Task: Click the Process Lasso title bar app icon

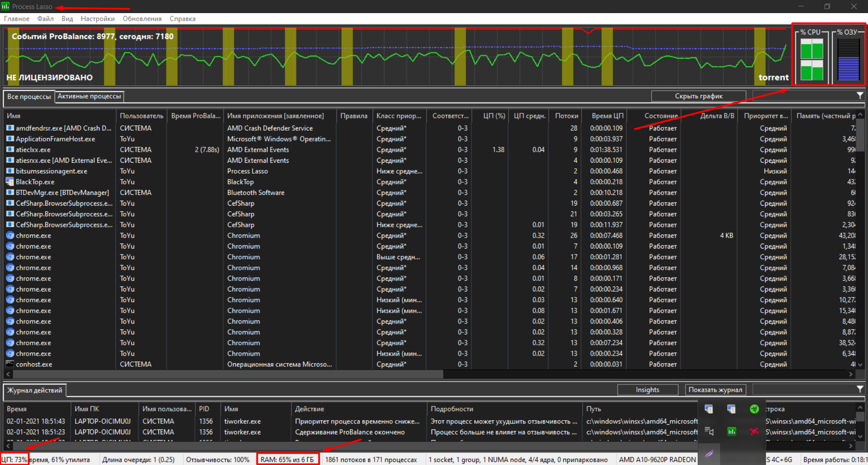Action: tap(5, 6)
